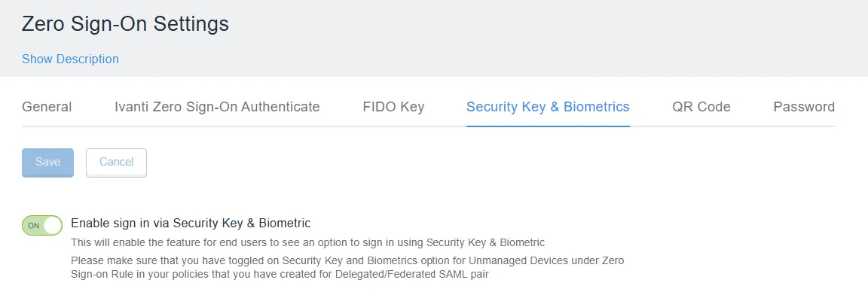
Task: Click the Delegated/Federated SAML pair text line
Action: click(x=280, y=274)
